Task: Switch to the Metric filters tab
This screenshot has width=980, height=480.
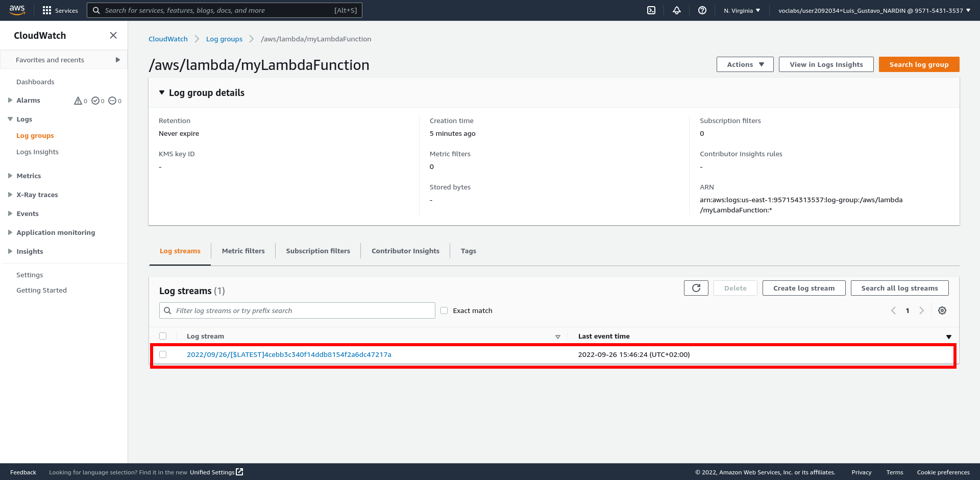Action: (243, 251)
